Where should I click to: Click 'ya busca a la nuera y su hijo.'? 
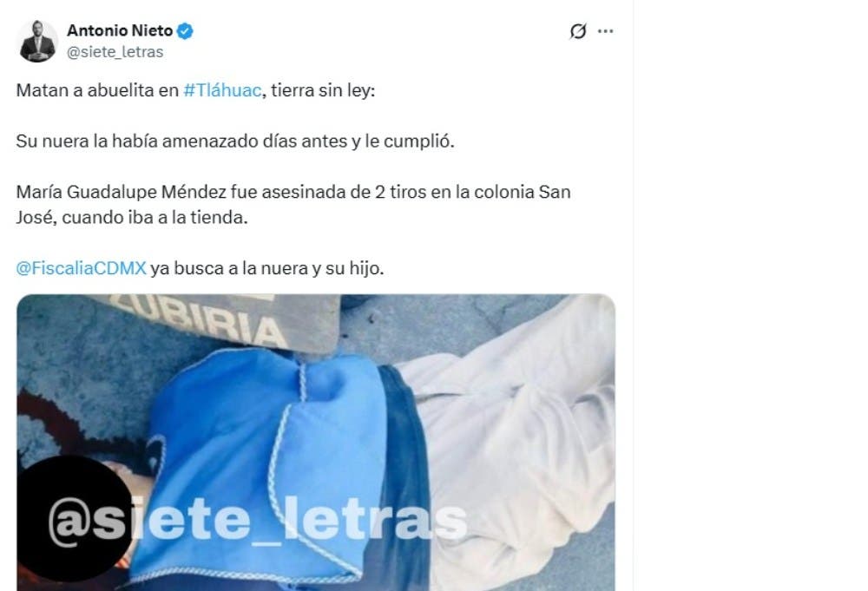tap(267, 268)
